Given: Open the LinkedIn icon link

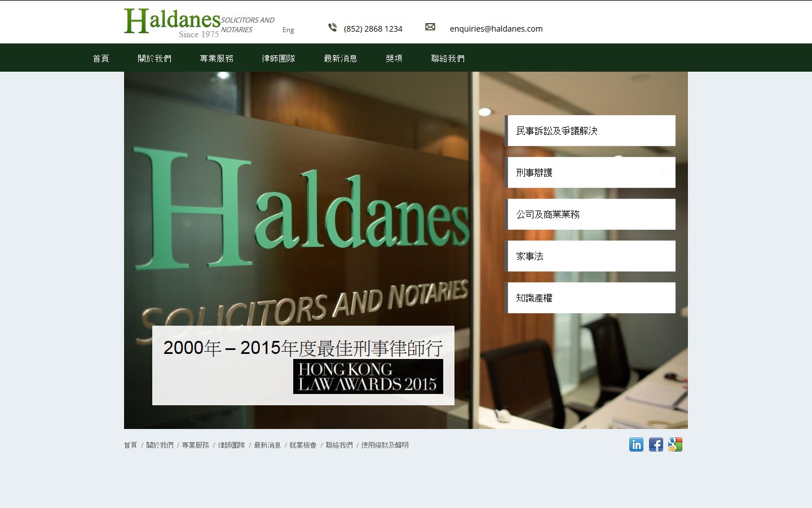Looking at the screenshot, I should pos(636,445).
